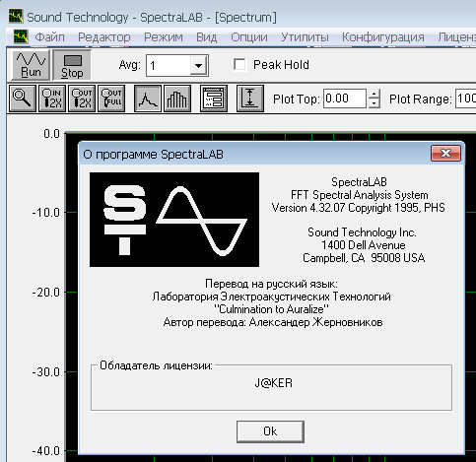Click the Sound Technology logo image
476x462 pixels.
click(174, 220)
